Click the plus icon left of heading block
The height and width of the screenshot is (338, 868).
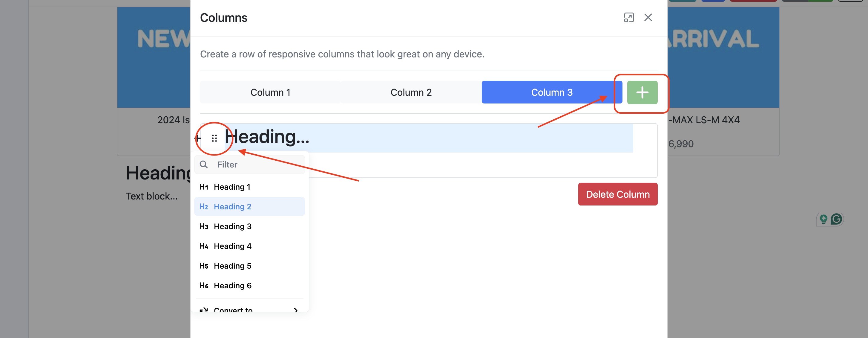tap(198, 138)
